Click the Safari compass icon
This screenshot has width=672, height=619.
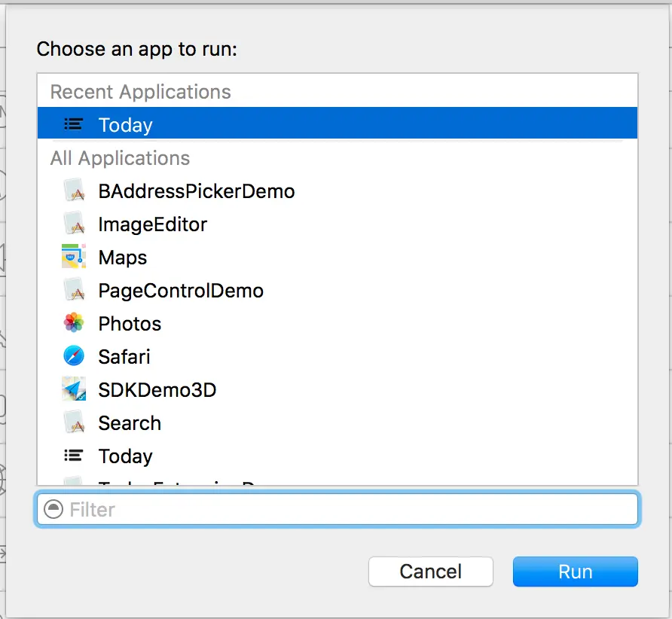pos(74,356)
